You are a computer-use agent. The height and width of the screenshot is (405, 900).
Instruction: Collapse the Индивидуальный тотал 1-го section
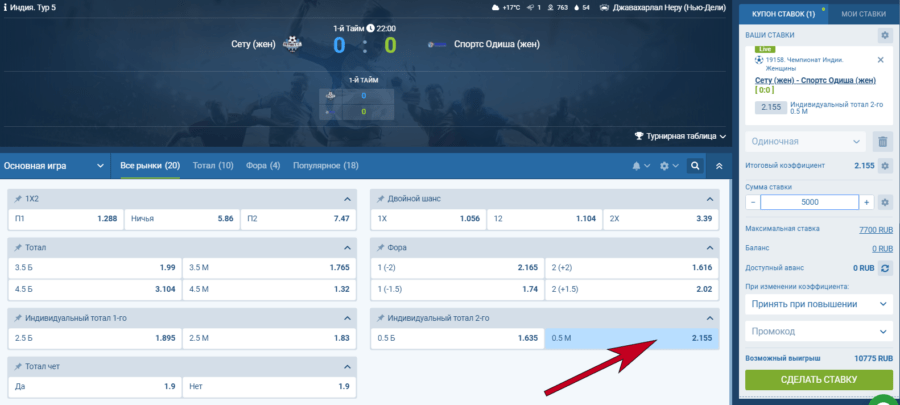[347, 318]
